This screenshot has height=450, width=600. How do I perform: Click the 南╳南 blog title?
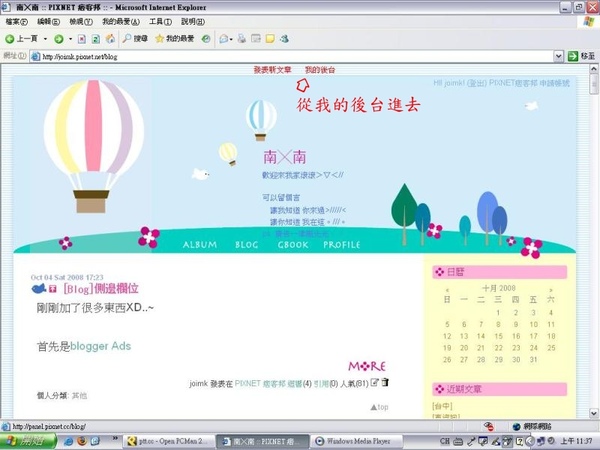(x=284, y=157)
